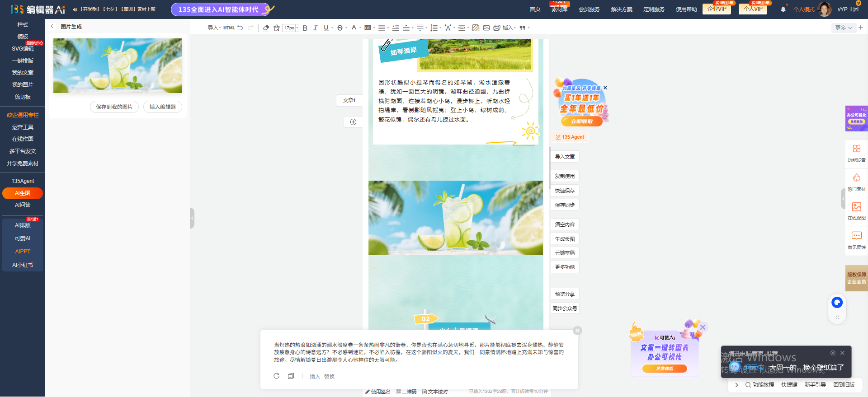Go back using the arrow beside 图片生成
This screenshot has height=397, width=868.
pyautogui.click(x=52, y=27)
